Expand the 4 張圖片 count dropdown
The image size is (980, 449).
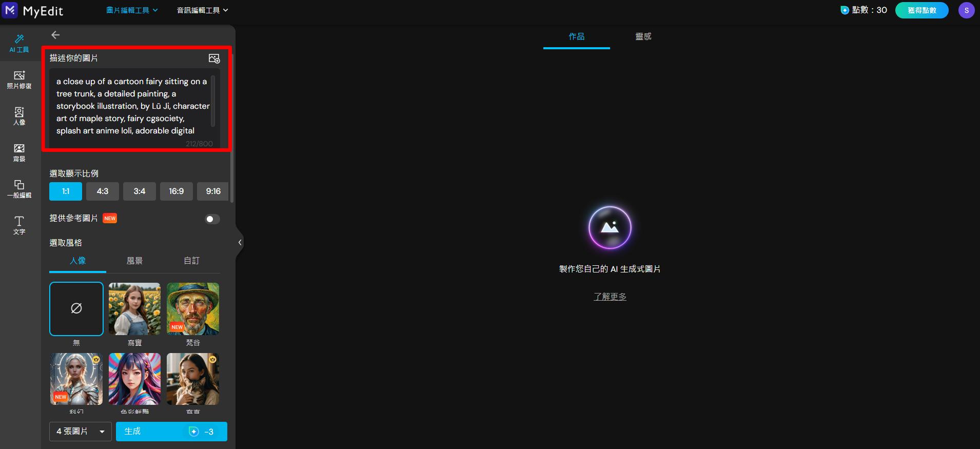click(81, 432)
